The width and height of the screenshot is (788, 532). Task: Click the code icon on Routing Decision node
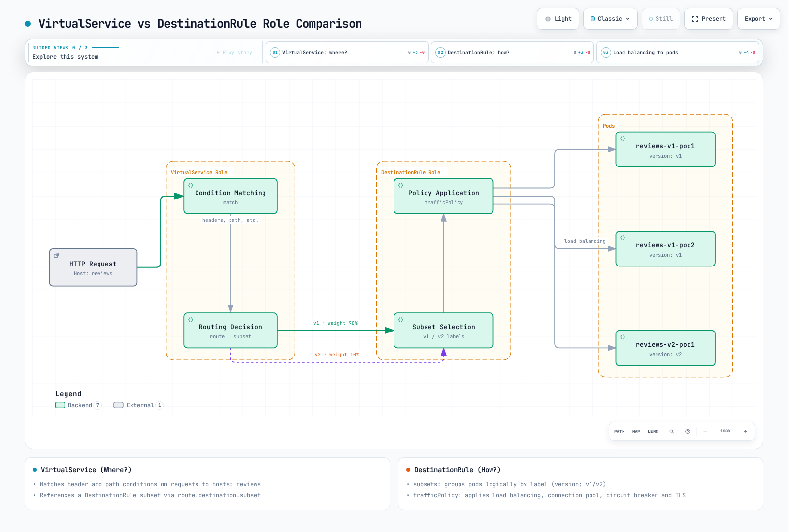191,320
